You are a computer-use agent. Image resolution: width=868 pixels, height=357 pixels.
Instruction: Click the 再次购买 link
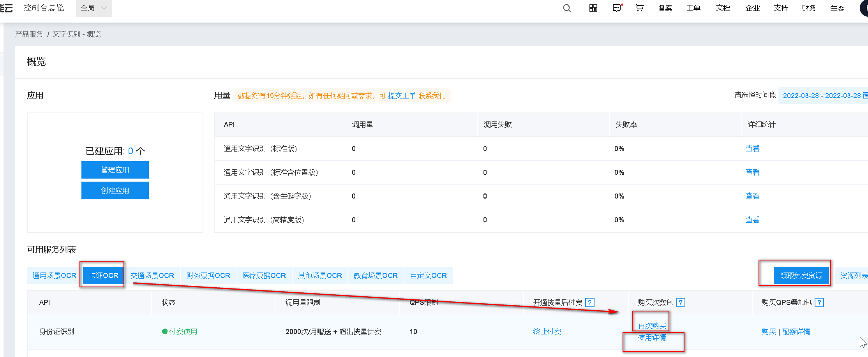coord(652,326)
